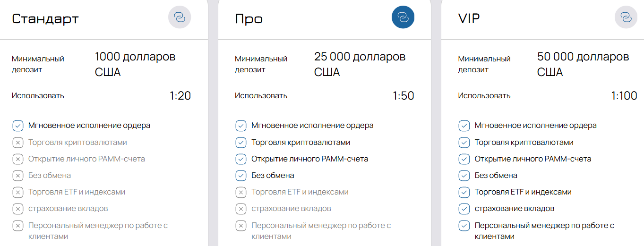Click Стандарт cross icon beside Открытие личного PAMM-счета
This screenshot has height=246, width=644.
tap(17, 159)
